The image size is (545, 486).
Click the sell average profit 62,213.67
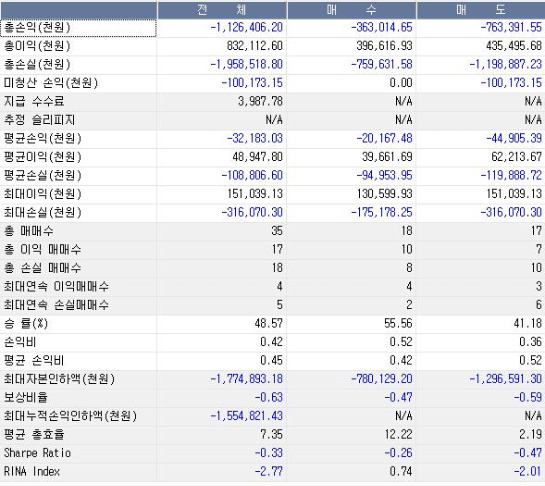click(x=516, y=157)
